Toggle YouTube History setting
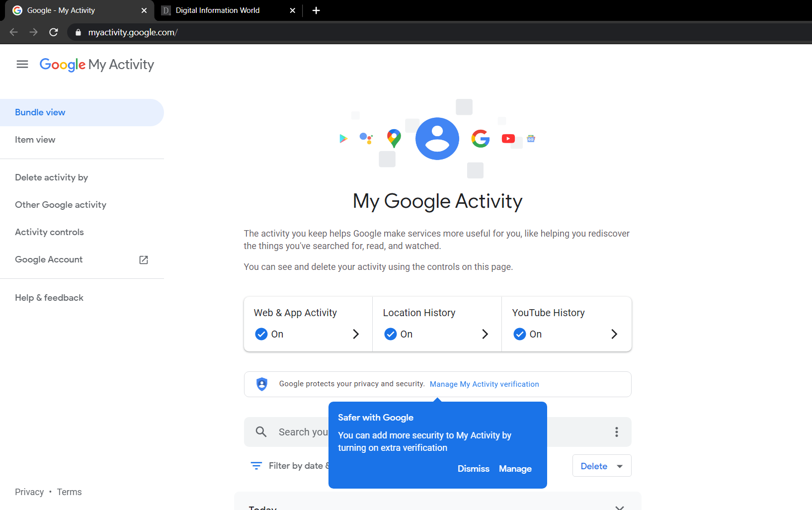This screenshot has width=812, height=510. [520, 334]
